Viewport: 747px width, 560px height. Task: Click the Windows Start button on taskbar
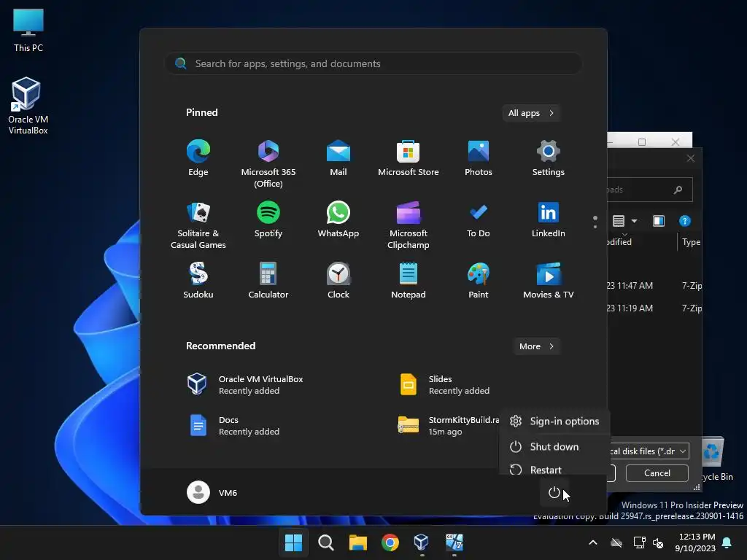(293, 542)
